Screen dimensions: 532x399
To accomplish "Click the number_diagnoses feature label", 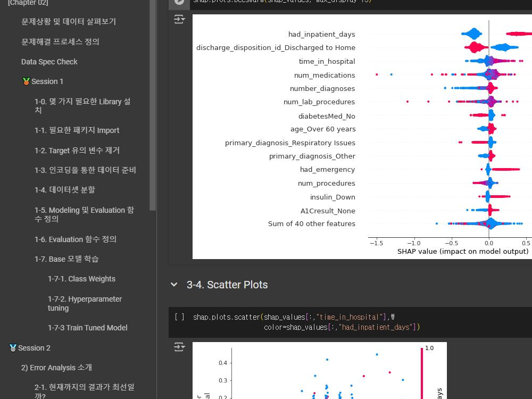I will [322, 88].
